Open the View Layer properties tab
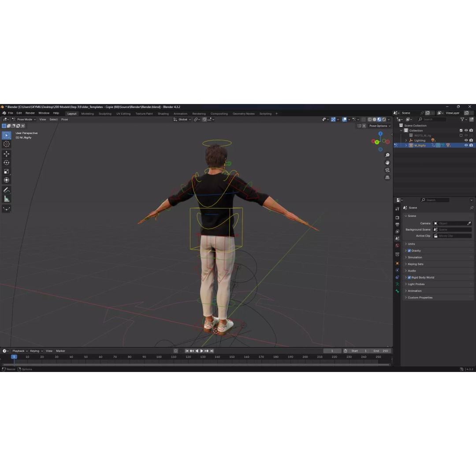The height and width of the screenshot is (476, 476). tap(397, 232)
